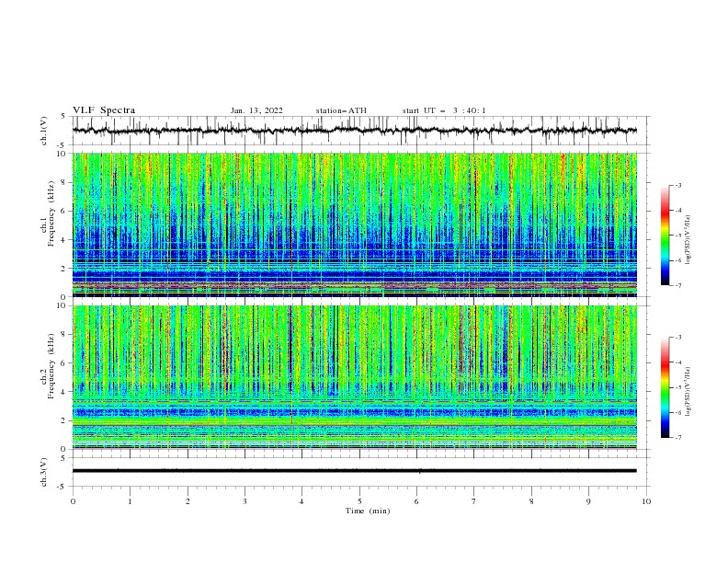The height and width of the screenshot is (563, 728).
Task: Click the ch.3 flat waveform trace
Action: (354, 471)
